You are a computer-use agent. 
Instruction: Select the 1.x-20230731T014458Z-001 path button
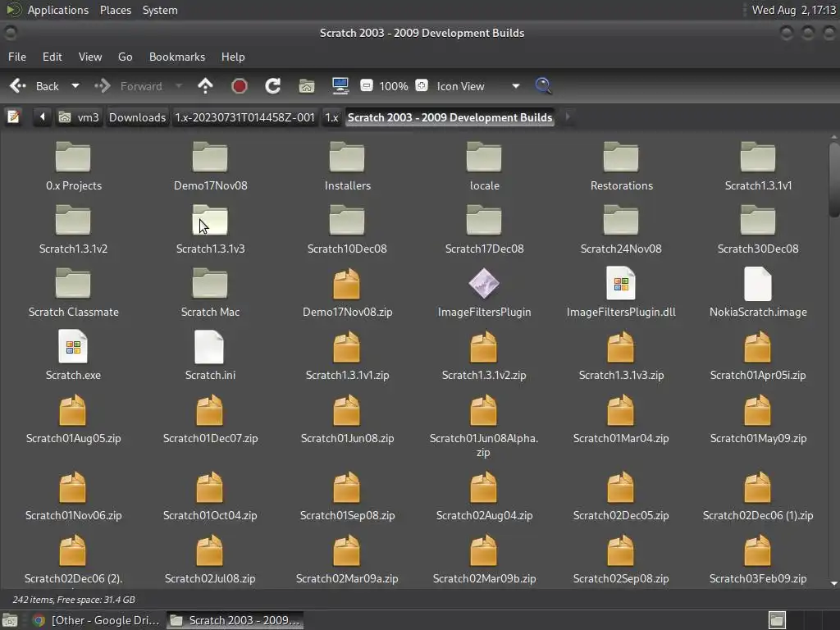pos(244,117)
